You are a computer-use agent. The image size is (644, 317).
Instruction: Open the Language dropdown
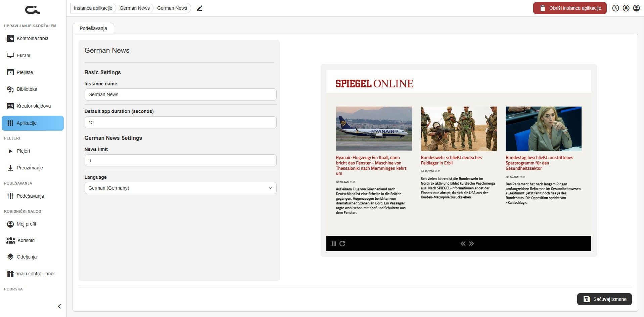(x=180, y=188)
